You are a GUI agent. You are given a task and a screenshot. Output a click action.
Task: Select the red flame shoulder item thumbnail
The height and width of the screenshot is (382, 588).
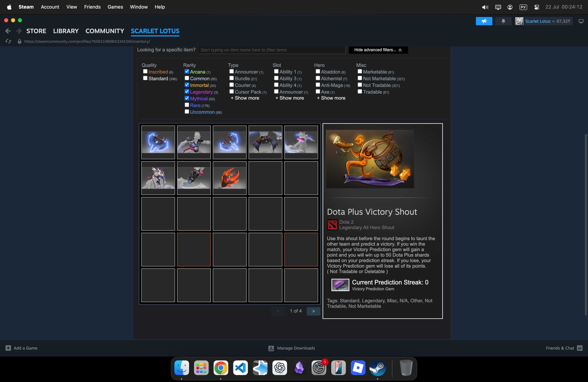(x=230, y=178)
